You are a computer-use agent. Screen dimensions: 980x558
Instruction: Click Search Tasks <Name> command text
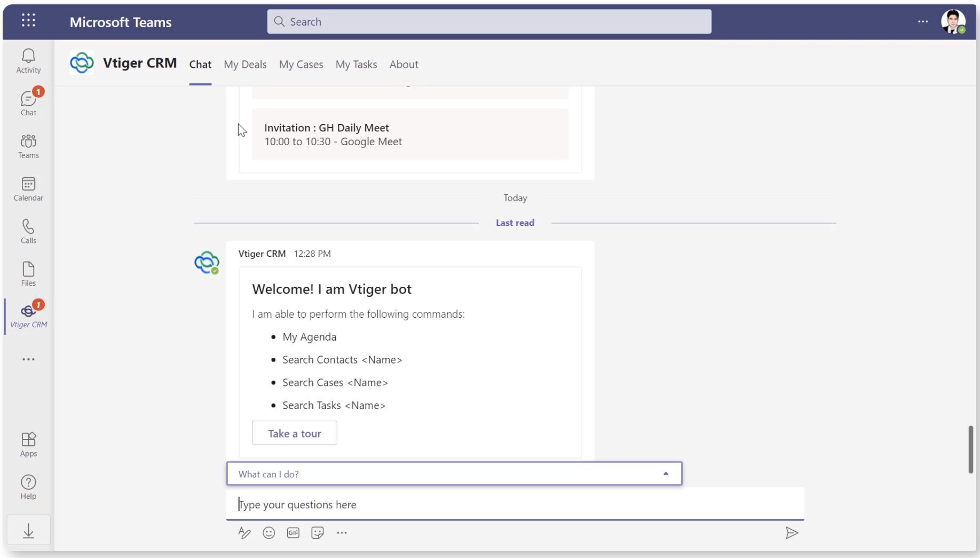pos(334,406)
